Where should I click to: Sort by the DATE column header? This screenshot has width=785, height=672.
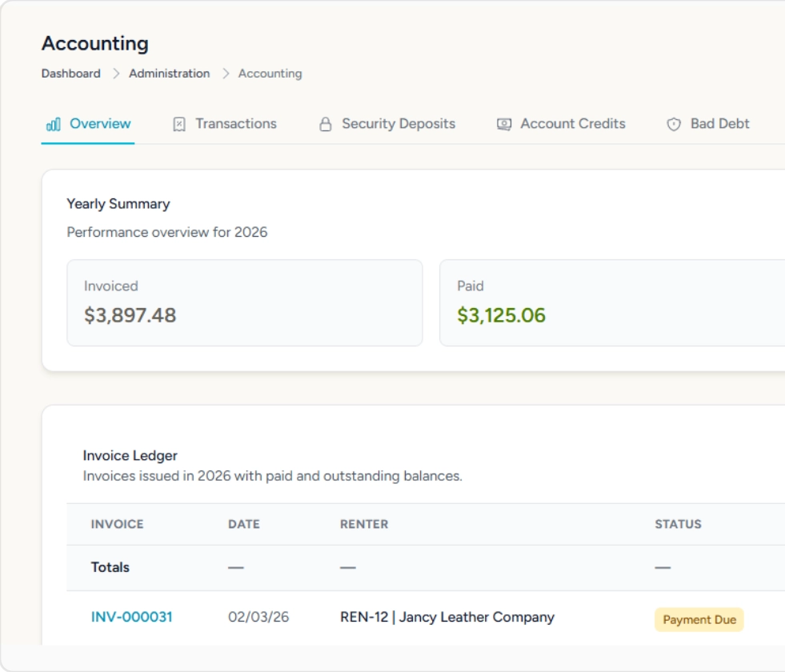pyautogui.click(x=243, y=524)
